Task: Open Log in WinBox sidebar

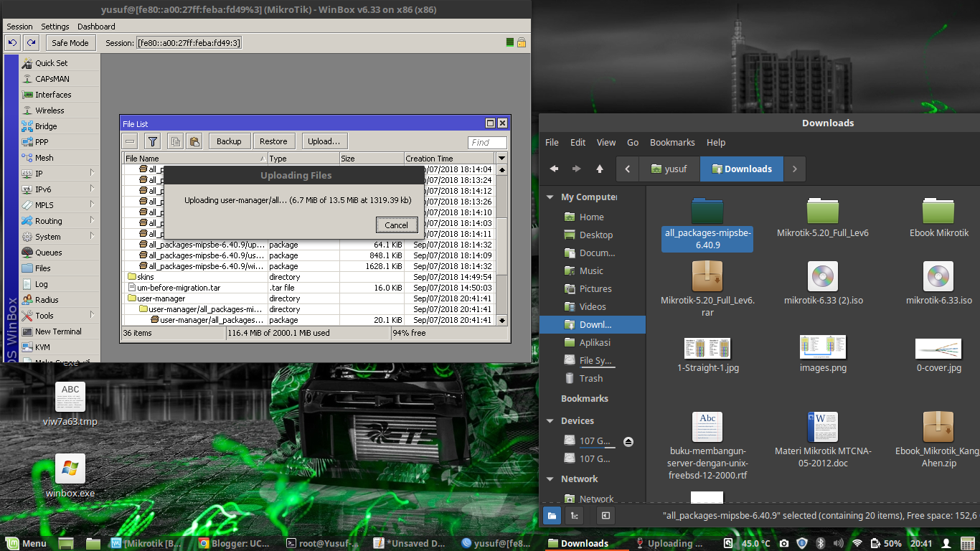Action: (x=42, y=284)
